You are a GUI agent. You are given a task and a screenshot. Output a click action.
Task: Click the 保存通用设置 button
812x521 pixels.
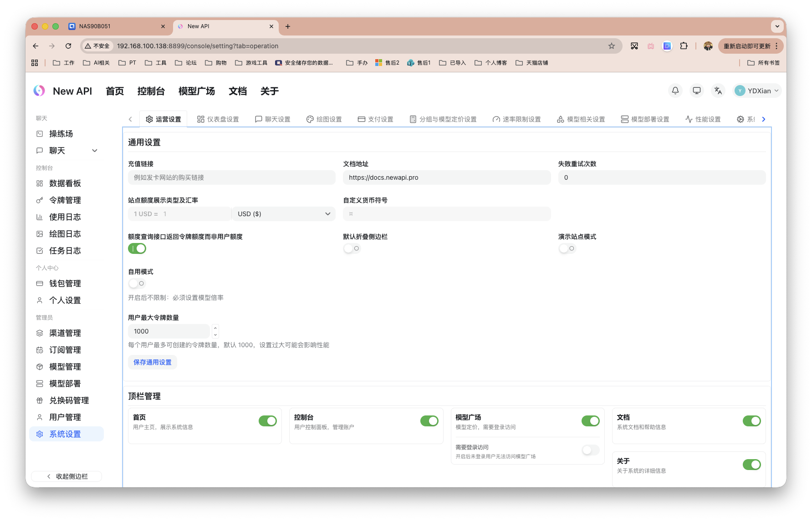tap(152, 362)
